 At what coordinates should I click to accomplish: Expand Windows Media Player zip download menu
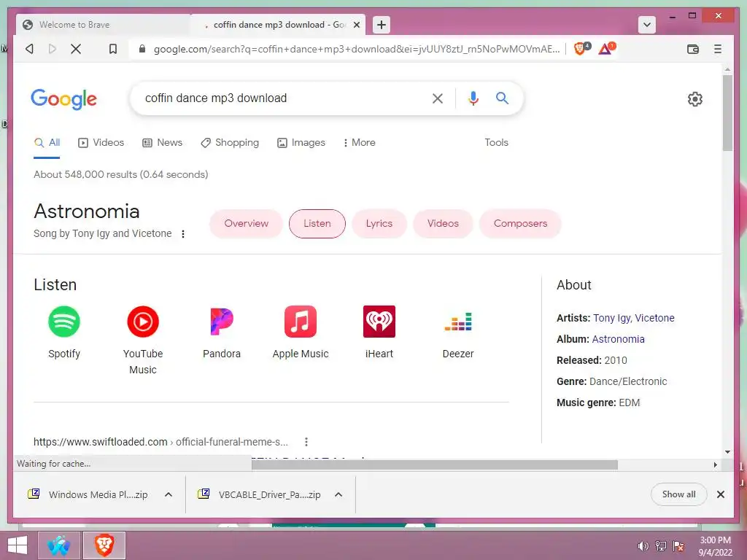tap(169, 495)
